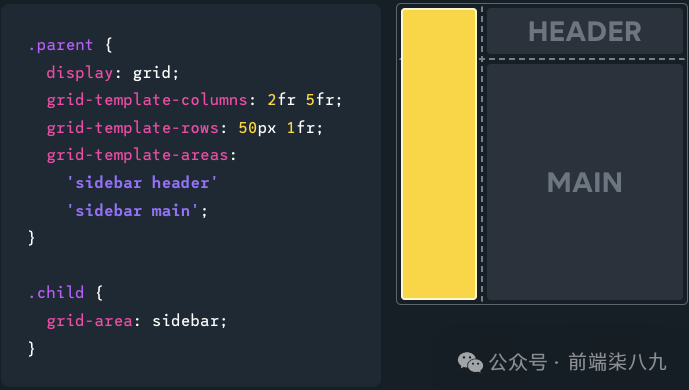This screenshot has width=689, height=390.
Task: Click the grid-template-columns property
Action: click(147, 100)
